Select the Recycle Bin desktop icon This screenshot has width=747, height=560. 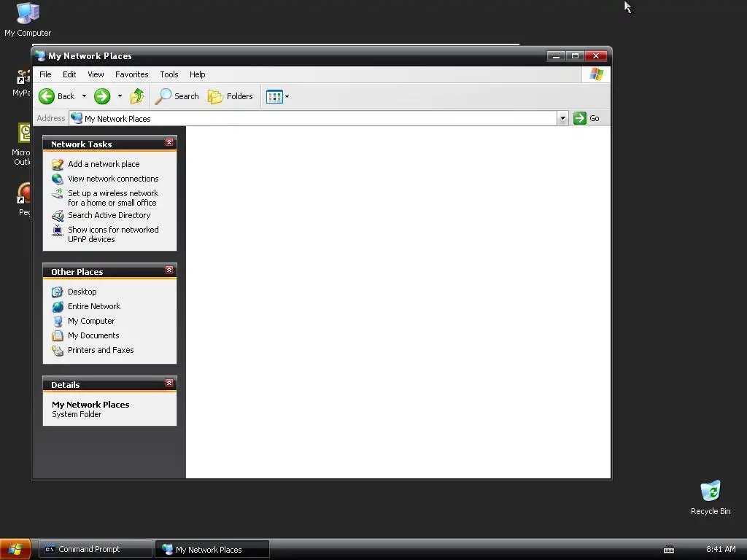coord(711,497)
